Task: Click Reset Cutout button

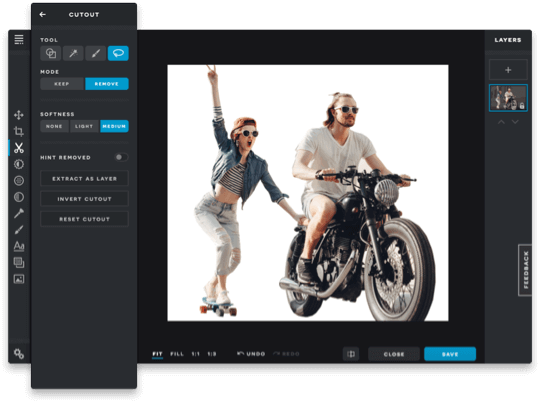Action: (x=84, y=219)
